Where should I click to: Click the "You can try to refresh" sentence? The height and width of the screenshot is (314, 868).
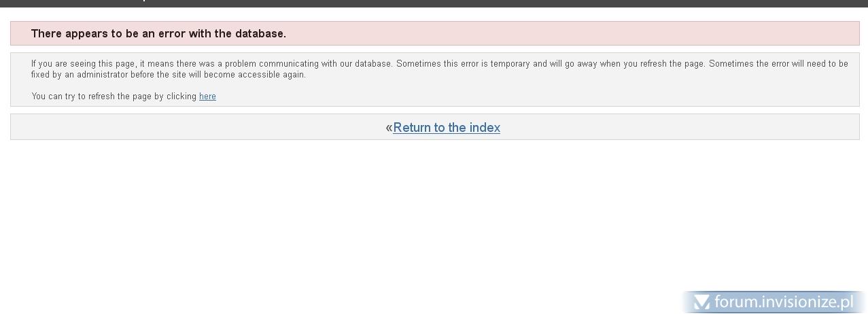[x=124, y=97]
